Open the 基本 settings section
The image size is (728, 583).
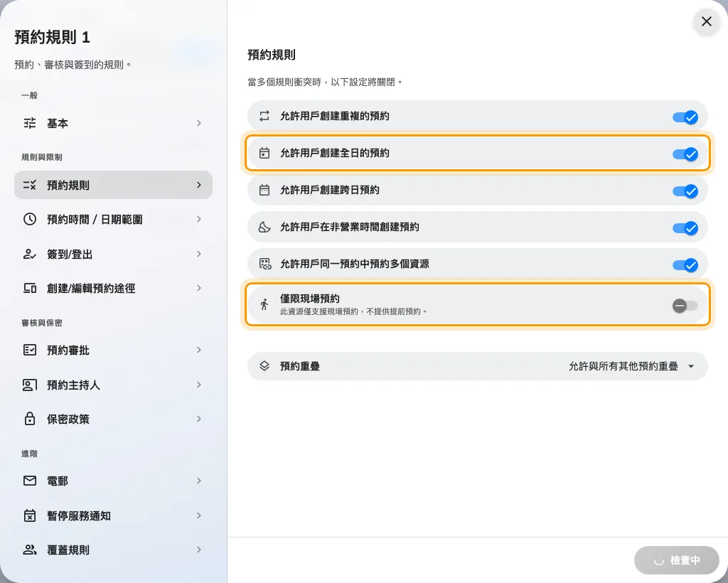(113, 123)
